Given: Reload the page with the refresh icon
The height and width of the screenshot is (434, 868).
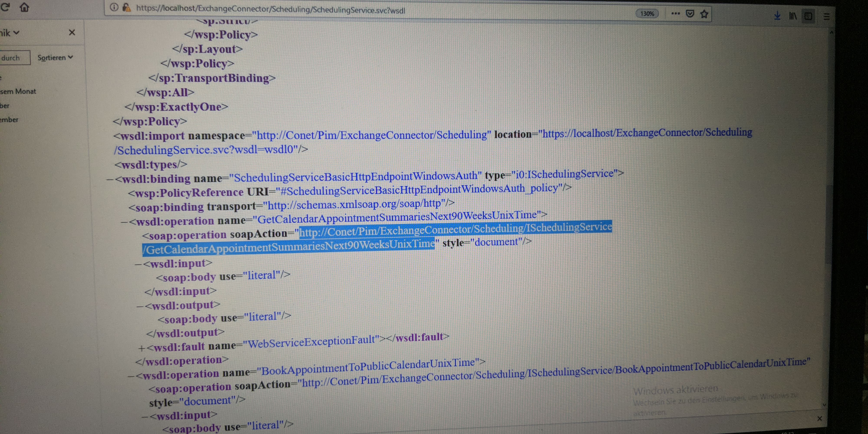Looking at the screenshot, I should tap(5, 7).
